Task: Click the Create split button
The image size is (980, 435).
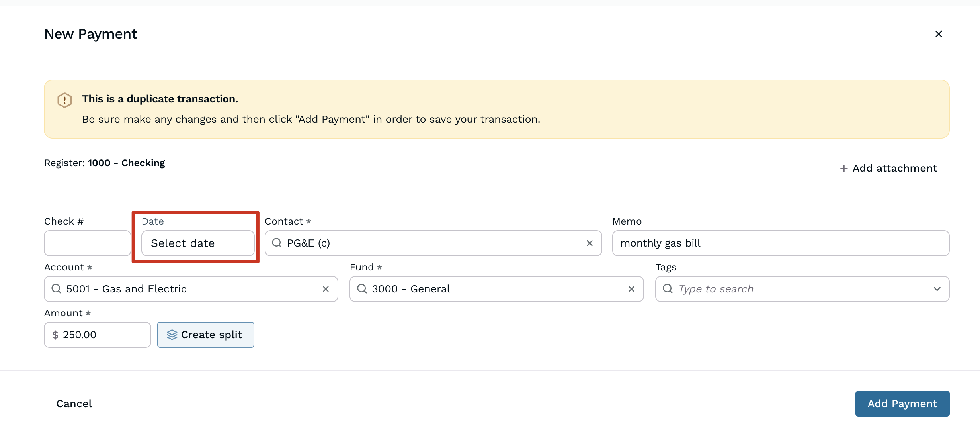Action: click(205, 335)
